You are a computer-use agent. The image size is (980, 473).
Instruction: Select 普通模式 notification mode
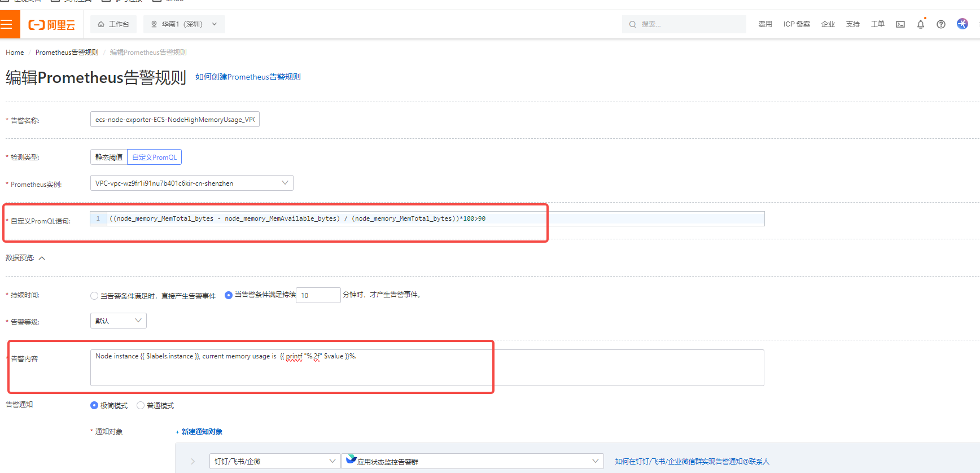tap(141, 405)
